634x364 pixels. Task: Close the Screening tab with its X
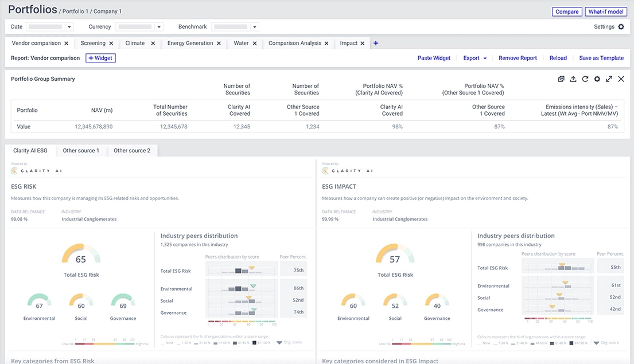click(x=111, y=43)
